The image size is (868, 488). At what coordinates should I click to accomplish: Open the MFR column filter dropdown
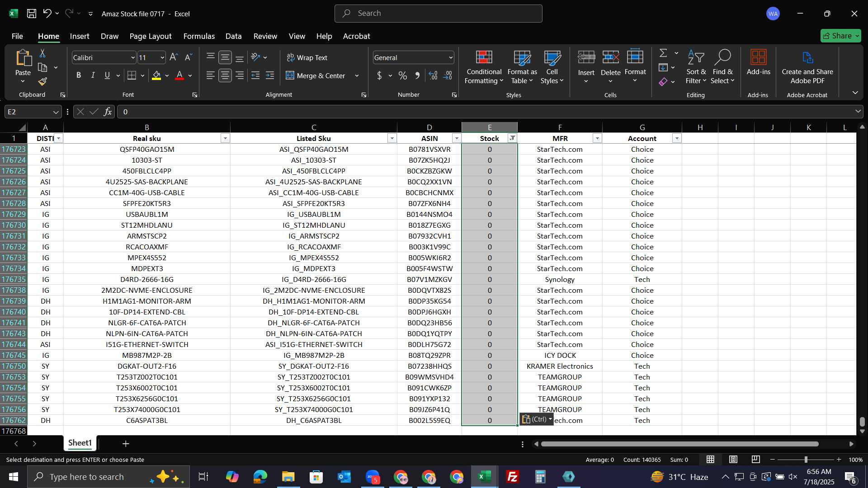pos(597,138)
